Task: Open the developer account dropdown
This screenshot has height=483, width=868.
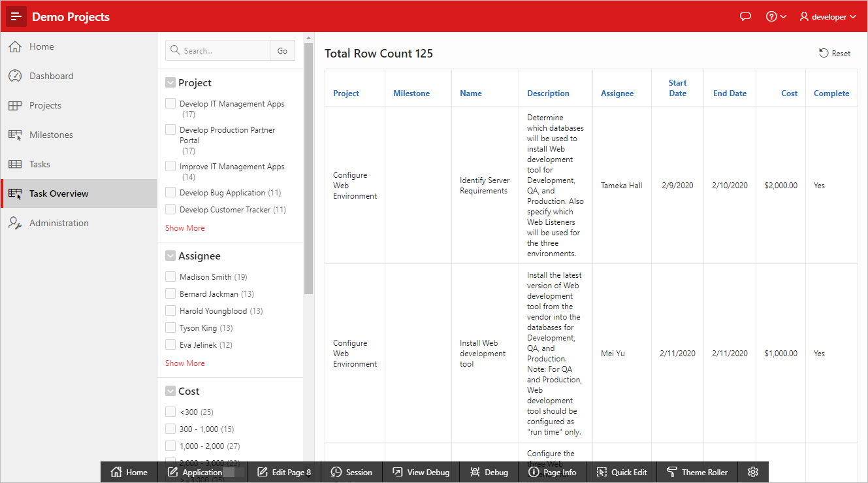Action: pyautogui.click(x=827, y=16)
